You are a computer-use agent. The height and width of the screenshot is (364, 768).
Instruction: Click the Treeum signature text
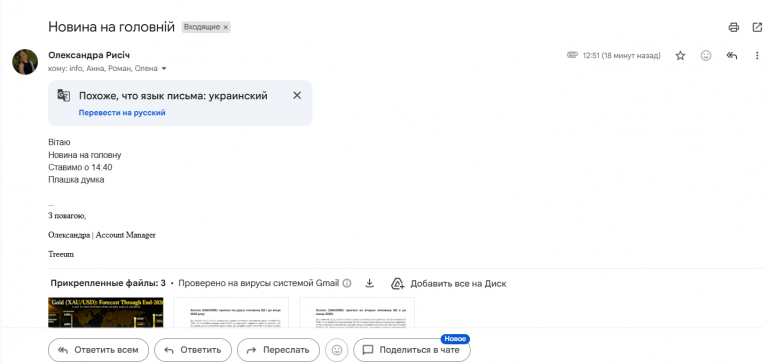point(61,255)
